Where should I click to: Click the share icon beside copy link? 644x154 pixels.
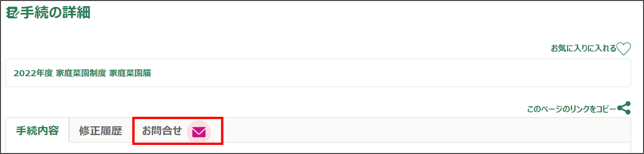(624, 108)
